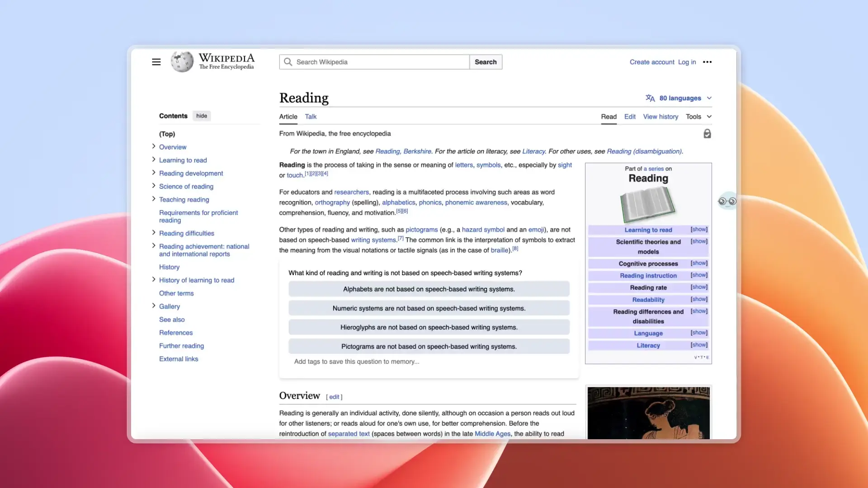The height and width of the screenshot is (488, 868).
Task: Choose the Alphabets answer option
Action: tap(429, 289)
